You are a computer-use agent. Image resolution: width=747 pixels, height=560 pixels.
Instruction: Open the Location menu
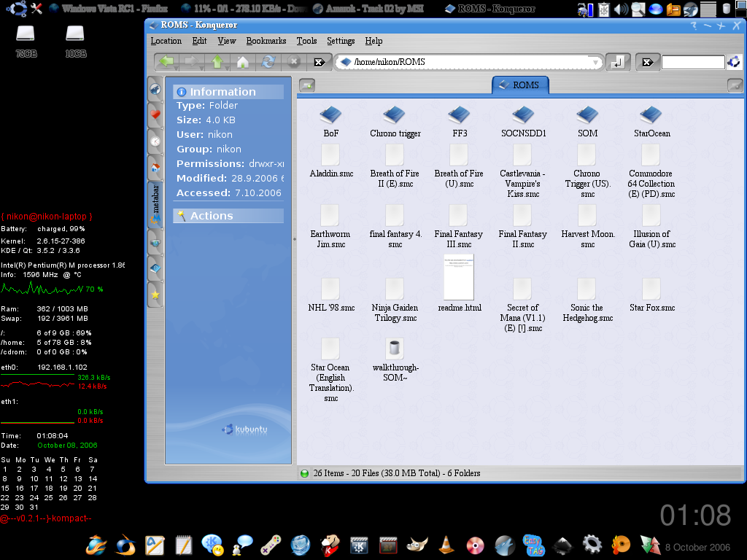[x=166, y=41]
